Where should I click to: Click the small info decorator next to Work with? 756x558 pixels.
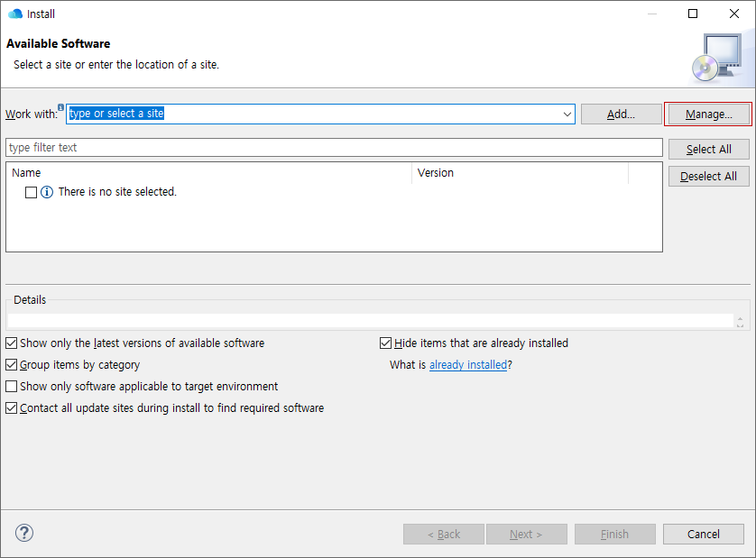(x=60, y=107)
